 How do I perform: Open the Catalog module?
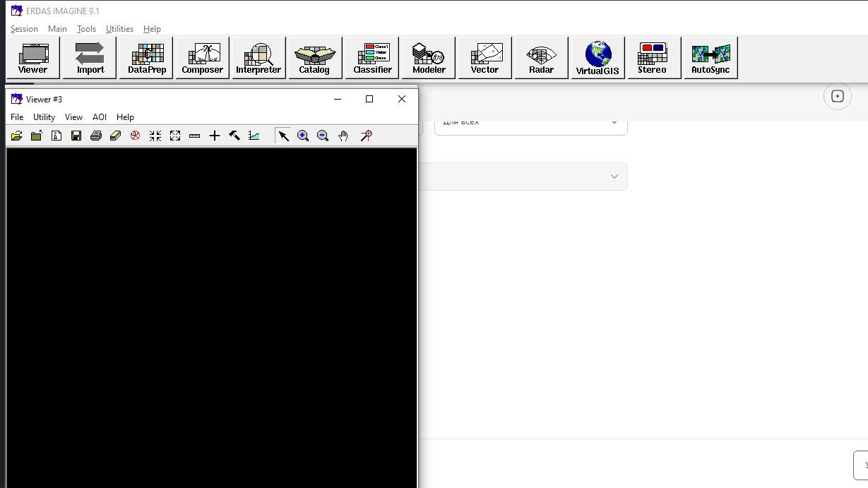(x=314, y=58)
